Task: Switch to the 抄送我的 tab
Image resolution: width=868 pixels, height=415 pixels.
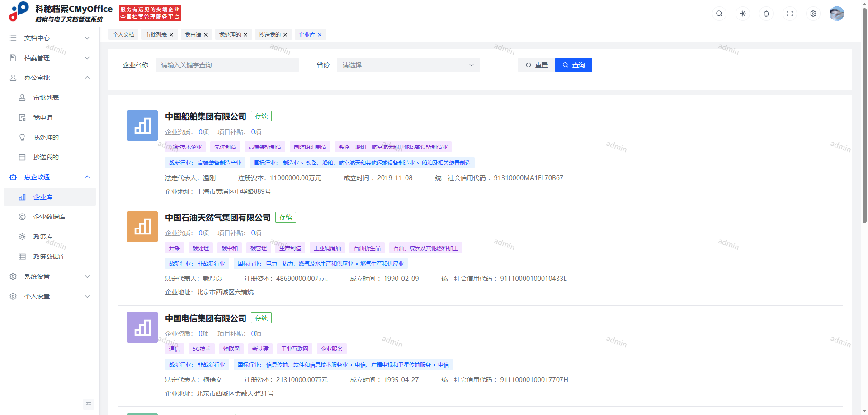Action: [x=269, y=35]
